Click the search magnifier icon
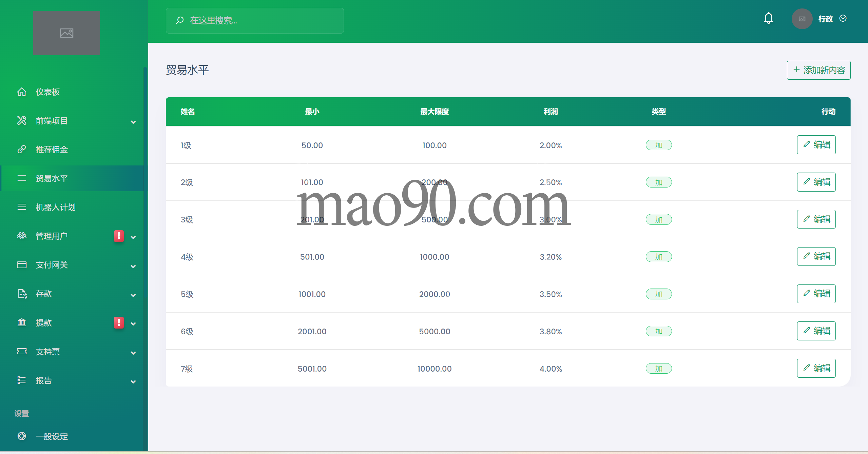Image resolution: width=868 pixels, height=454 pixels. click(180, 21)
